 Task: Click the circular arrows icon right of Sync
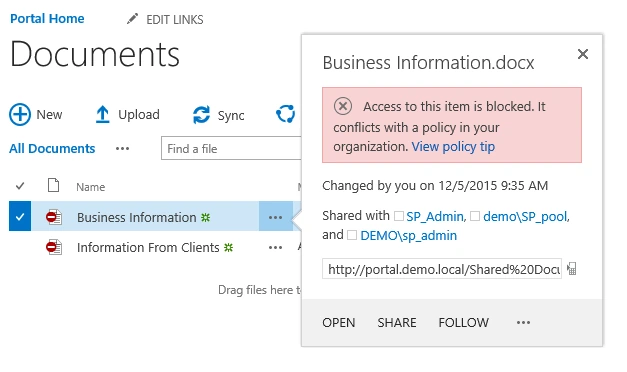pyautogui.click(x=286, y=114)
